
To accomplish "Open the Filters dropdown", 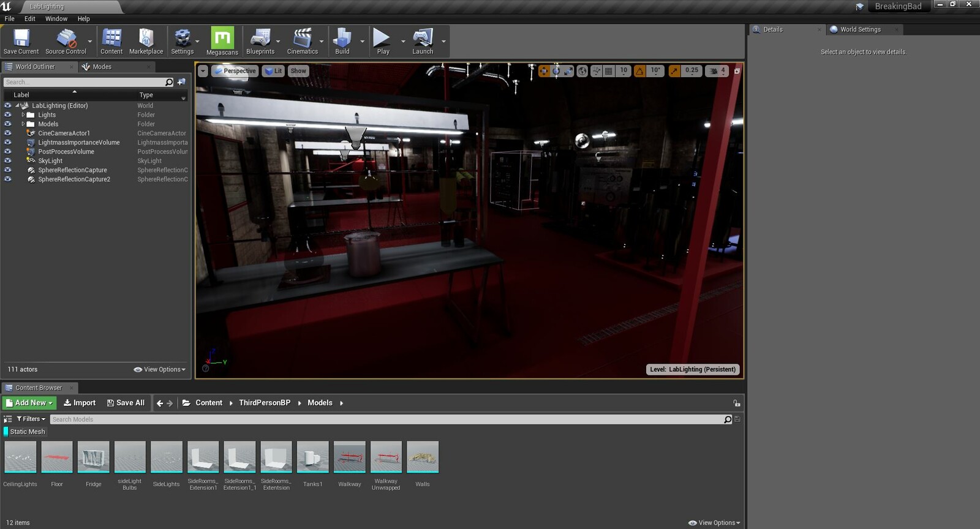I will click(31, 419).
